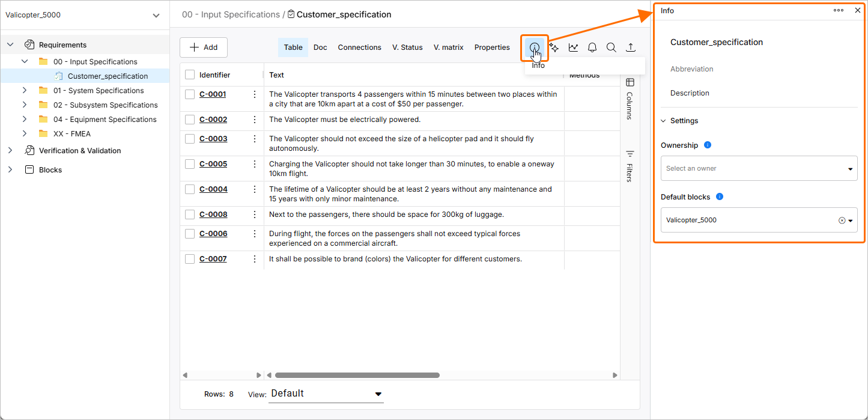The image size is (868, 420).
Task: Check the C-0002 row checkbox
Action: [x=190, y=120]
